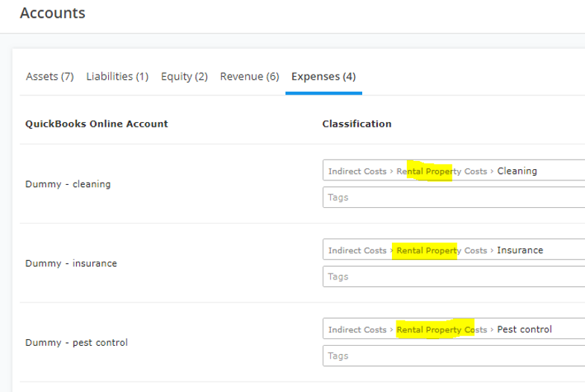This screenshot has height=392, width=585.
Task: Click the QuickBooks Online Account column header
Action: point(97,124)
